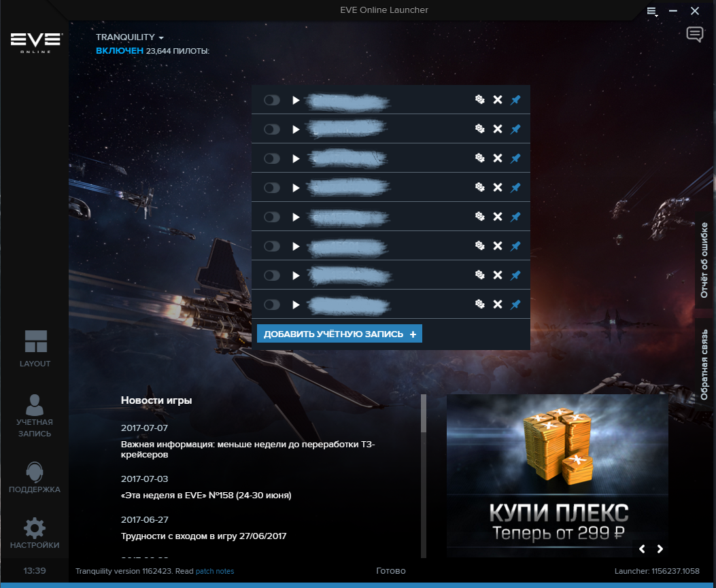This screenshot has height=588, width=716.
Task: Open the УЧЕТНАЯ ЗАПИСЬ account section
Action: (x=35, y=416)
